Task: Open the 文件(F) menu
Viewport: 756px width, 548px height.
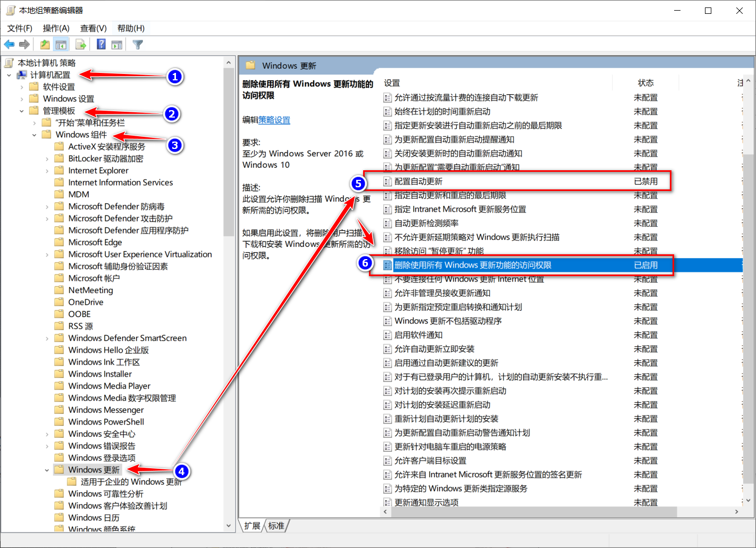Action: [x=20, y=28]
